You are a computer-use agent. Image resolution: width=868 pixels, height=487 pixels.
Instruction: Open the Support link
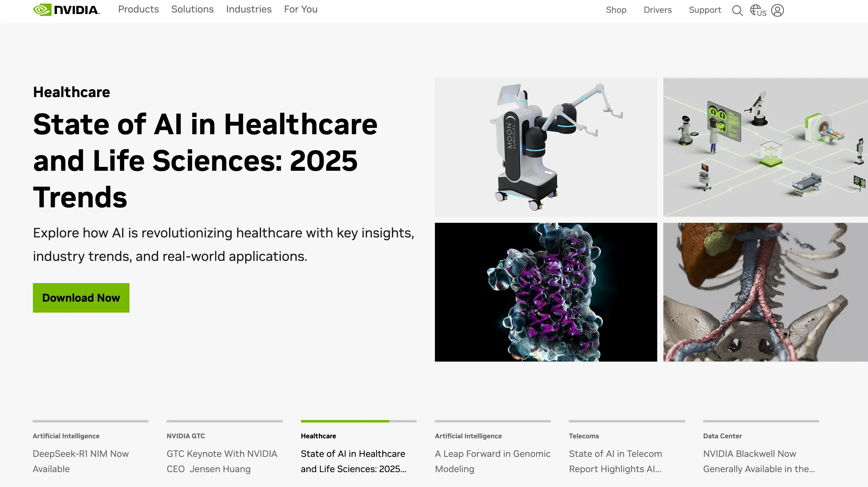tap(705, 10)
